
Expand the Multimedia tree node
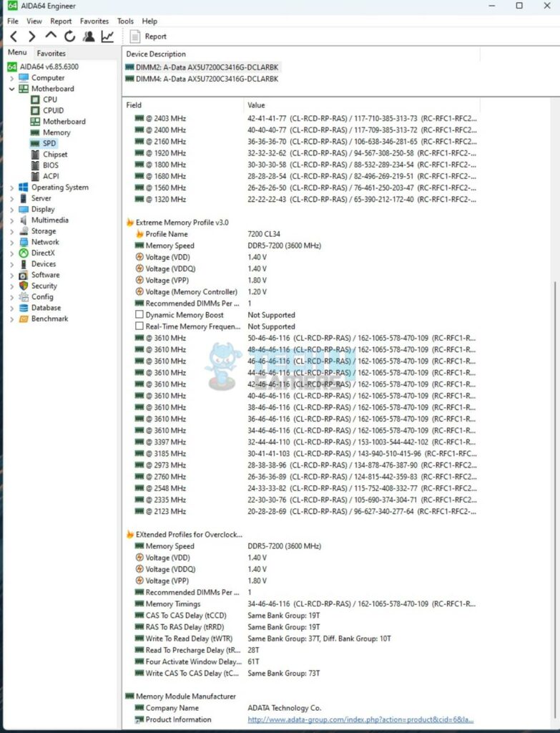(x=11, y=220)
